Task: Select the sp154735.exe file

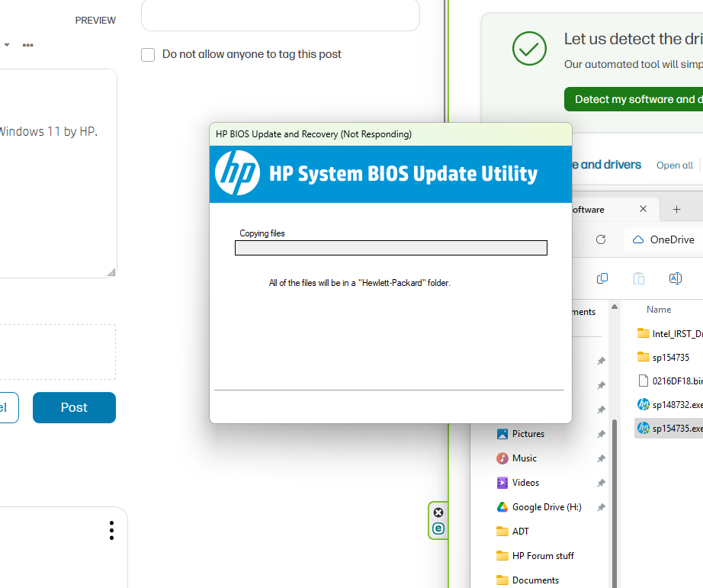Action: (669, 429)
